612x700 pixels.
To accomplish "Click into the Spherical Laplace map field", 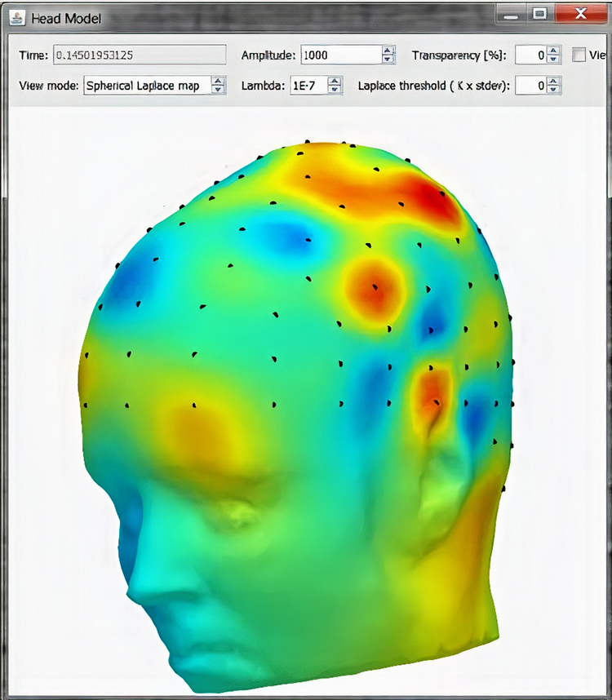I will [x=147, y=85].
